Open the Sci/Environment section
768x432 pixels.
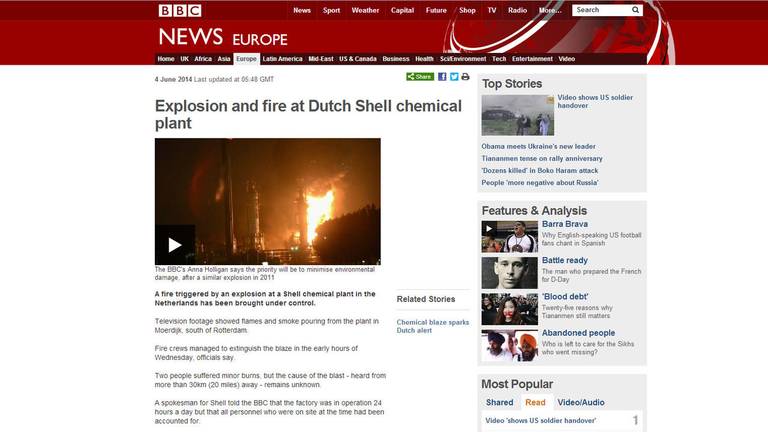[463, 59]
